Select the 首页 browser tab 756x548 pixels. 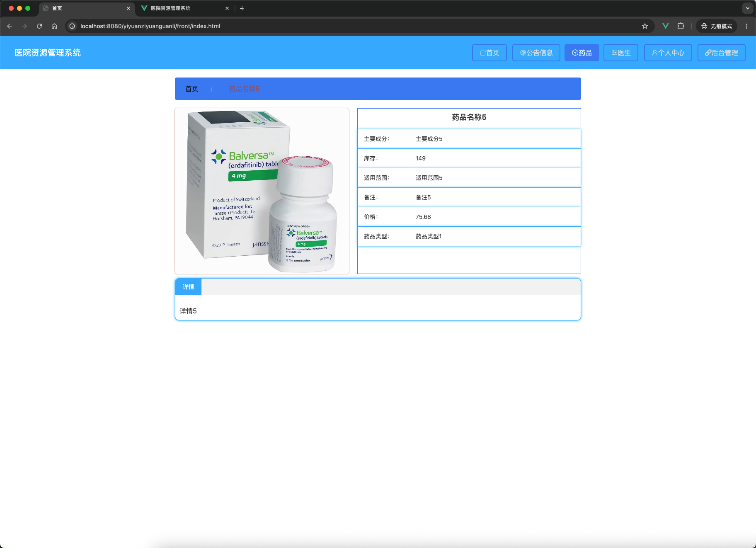87,8
